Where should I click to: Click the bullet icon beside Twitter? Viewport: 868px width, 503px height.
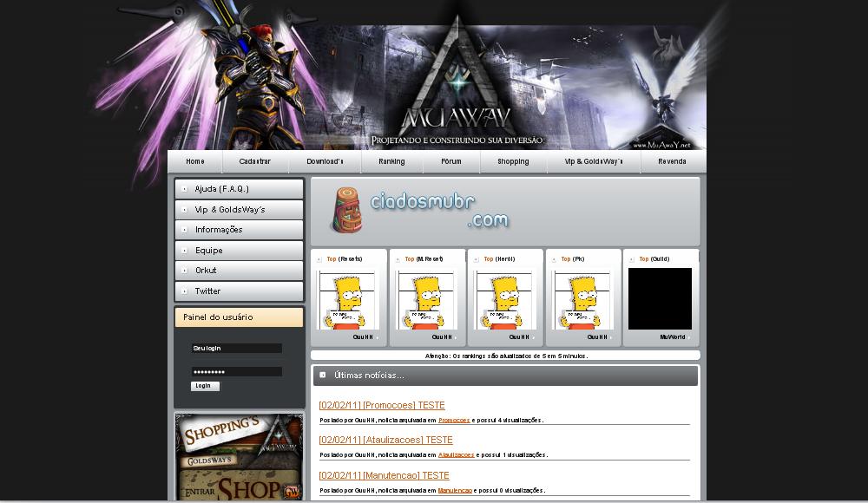click(x=184, y=291)
